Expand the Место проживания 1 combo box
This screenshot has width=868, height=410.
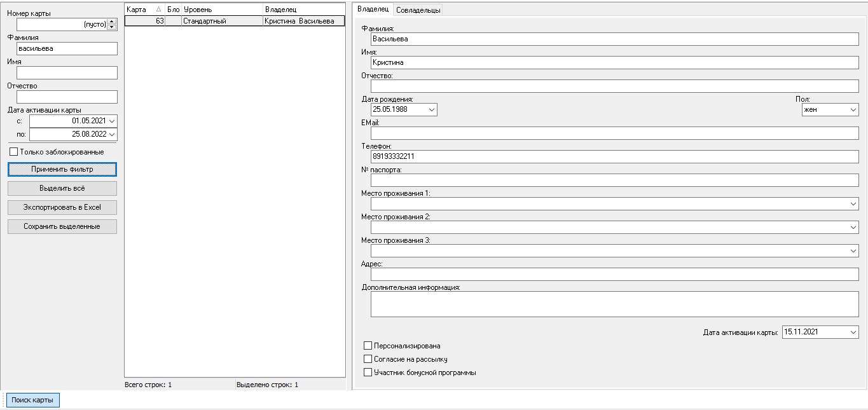point(853,203)
